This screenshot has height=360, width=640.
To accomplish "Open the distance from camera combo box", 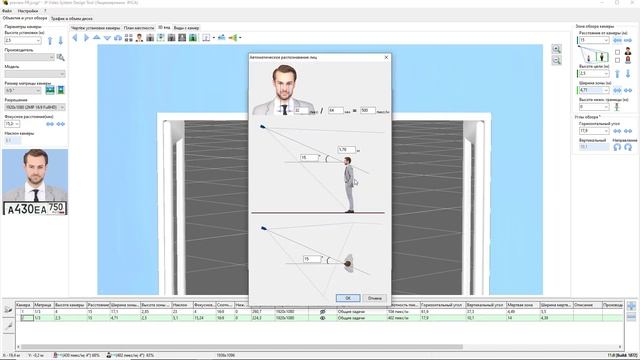I will tap(594, 40).
